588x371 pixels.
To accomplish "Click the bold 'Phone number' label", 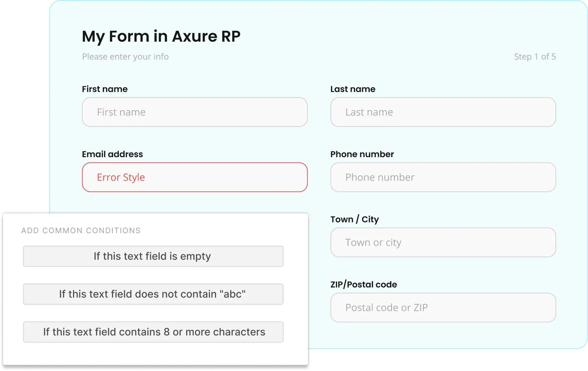I will point(362,154).
